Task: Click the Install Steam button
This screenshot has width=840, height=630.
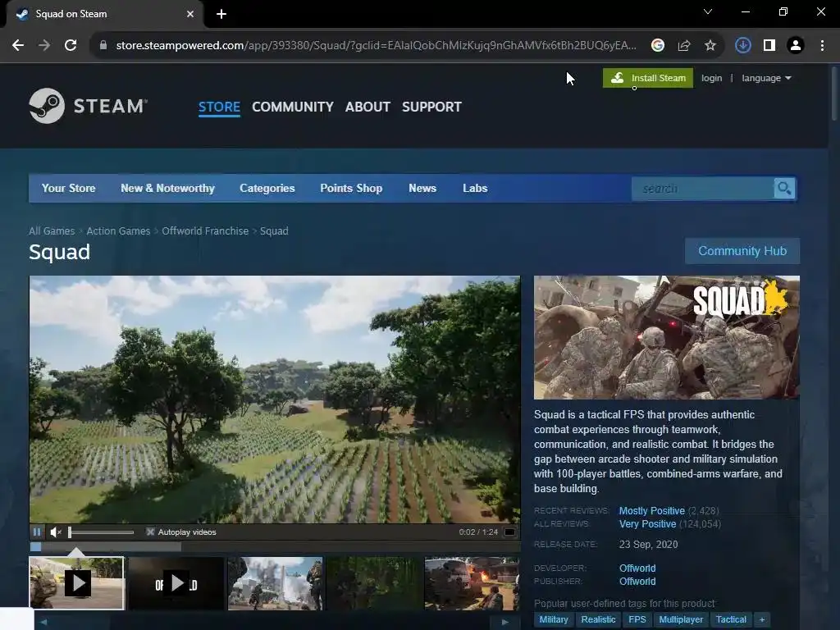Action: (648, 78)
